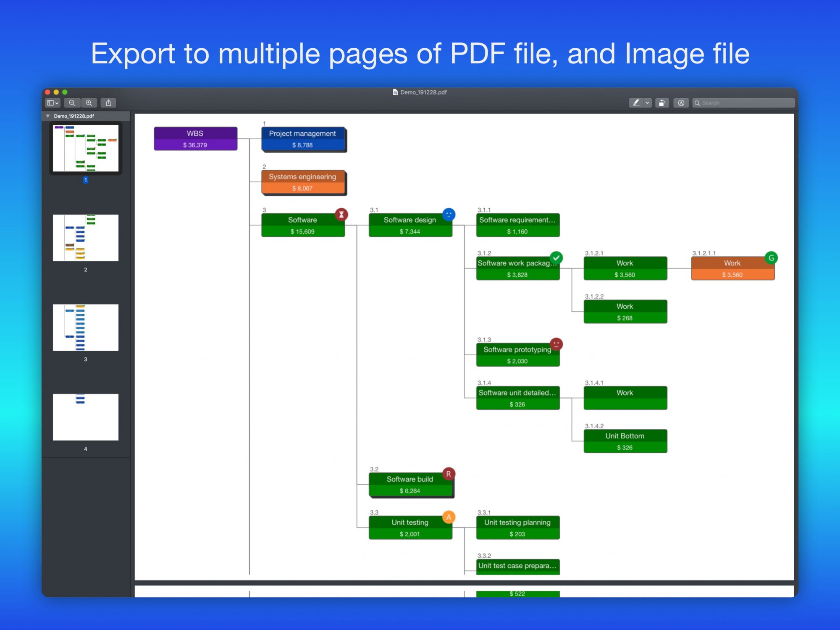840x630 pixels.
Task: Open the sidebar view mode dropdown
Action: pos(52,103)
